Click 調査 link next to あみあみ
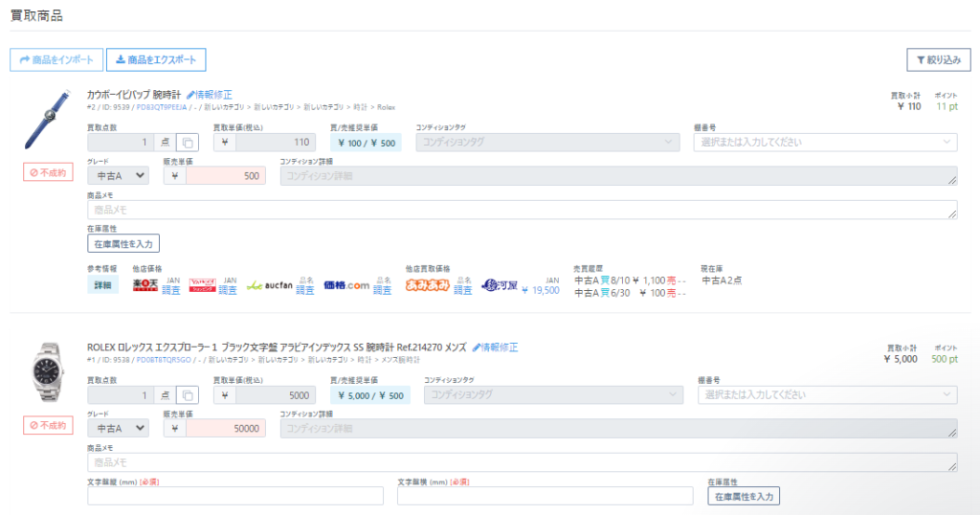Screen dimensions: 980x515 pos(463,291)
